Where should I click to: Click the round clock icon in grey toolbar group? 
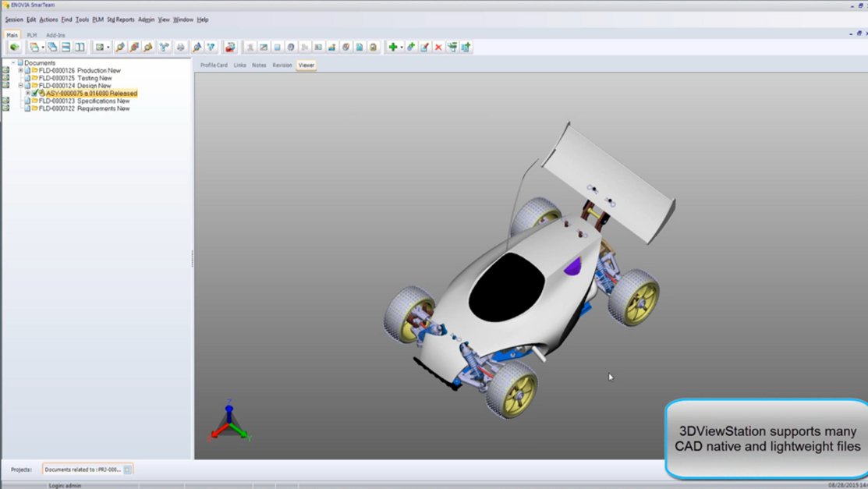click(x=291, y=47)
